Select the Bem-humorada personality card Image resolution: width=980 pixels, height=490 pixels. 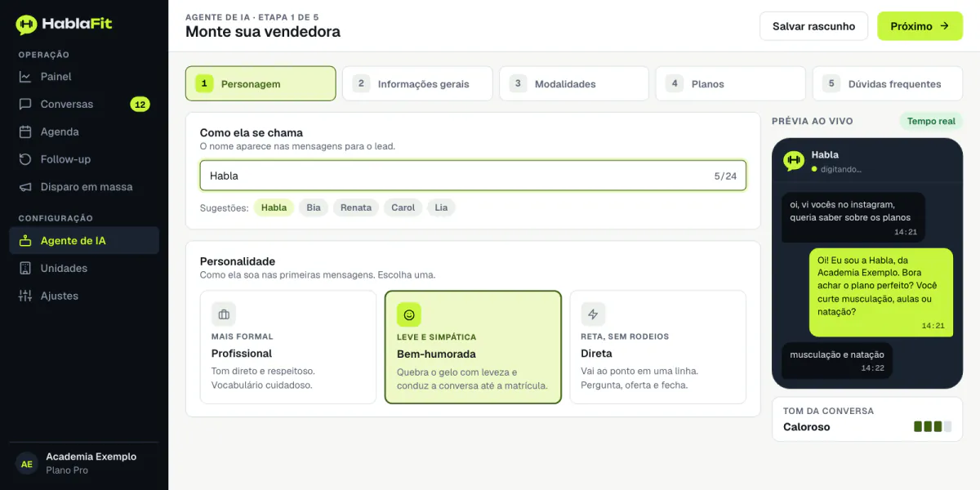pos(473,347)
